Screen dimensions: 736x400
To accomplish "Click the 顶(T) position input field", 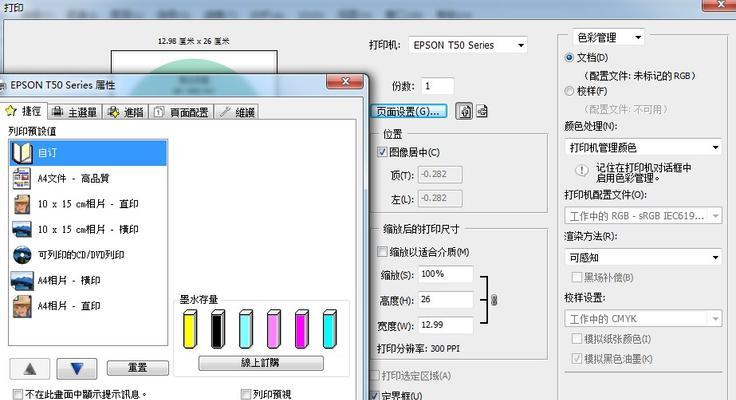I will tap(440, 175).
